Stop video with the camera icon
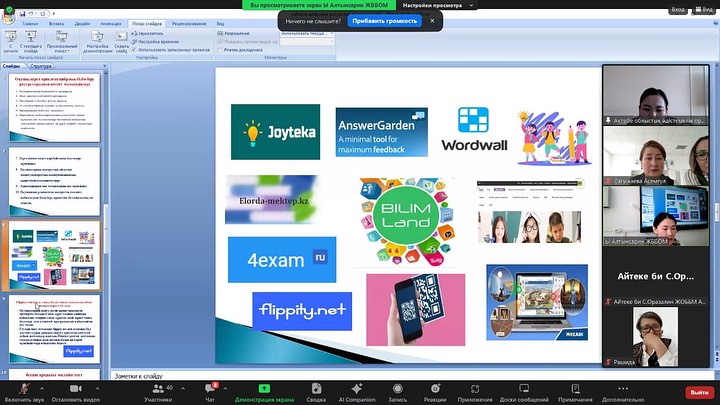Viewport: 720px width, 405px height. 76,389
